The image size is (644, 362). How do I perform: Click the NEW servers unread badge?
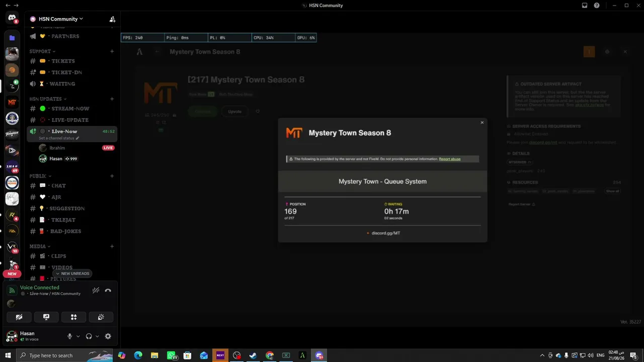pyautogui.click(x=12, y=274)
